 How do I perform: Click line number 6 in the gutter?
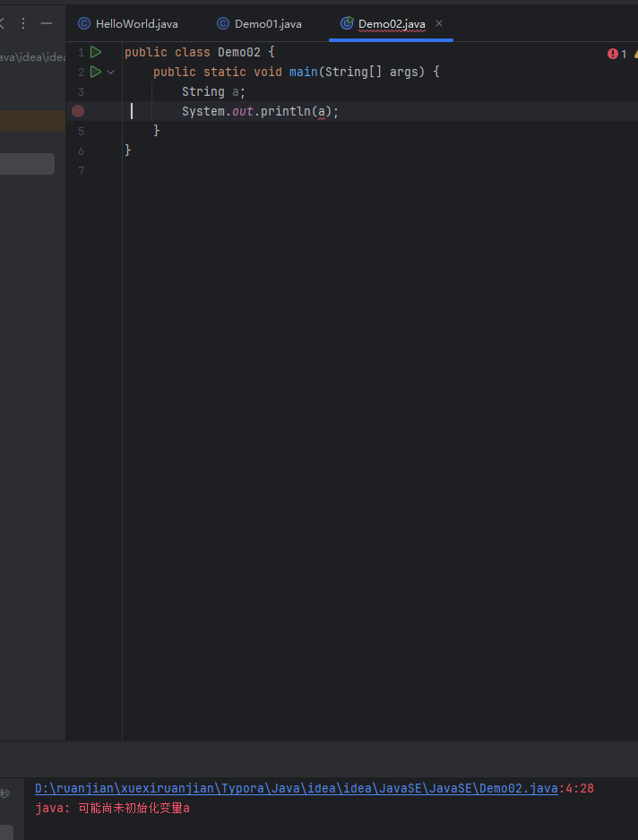tap(81, 151)
